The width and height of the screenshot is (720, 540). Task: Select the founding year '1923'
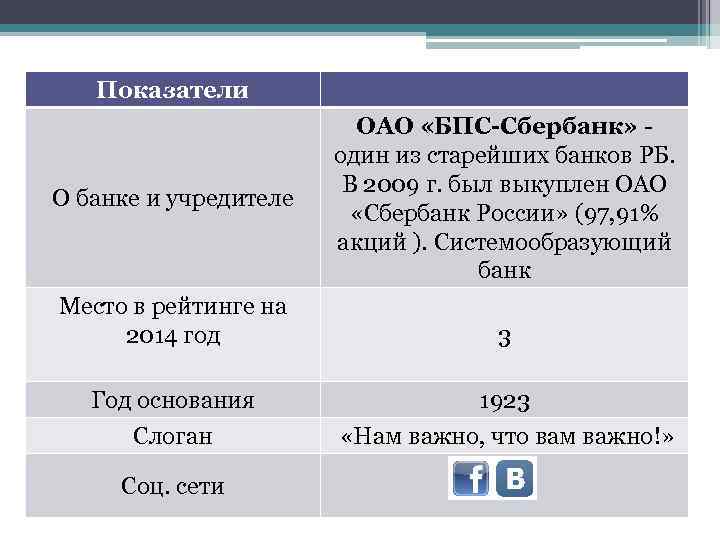click(504, 402)
